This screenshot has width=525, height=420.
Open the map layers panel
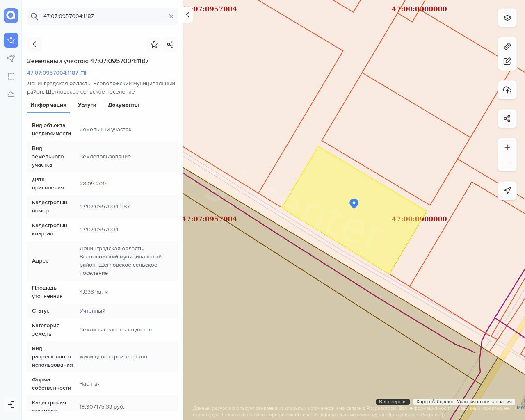[x=507, y=18]
